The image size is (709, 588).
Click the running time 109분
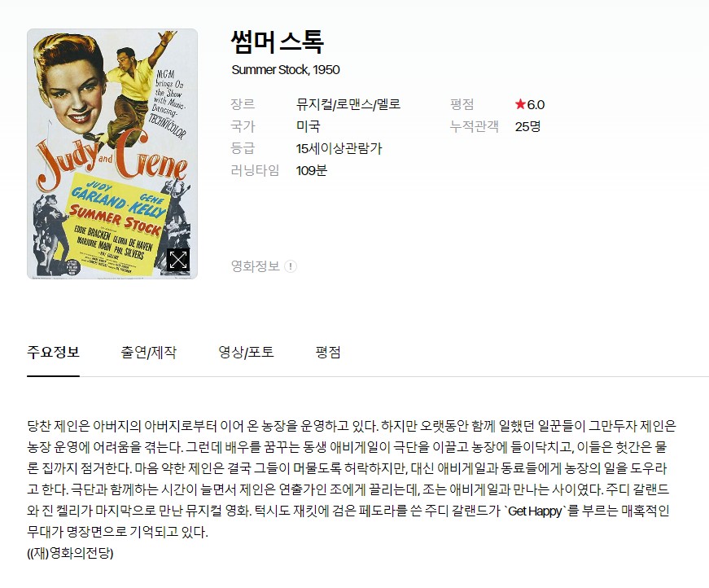312,170
